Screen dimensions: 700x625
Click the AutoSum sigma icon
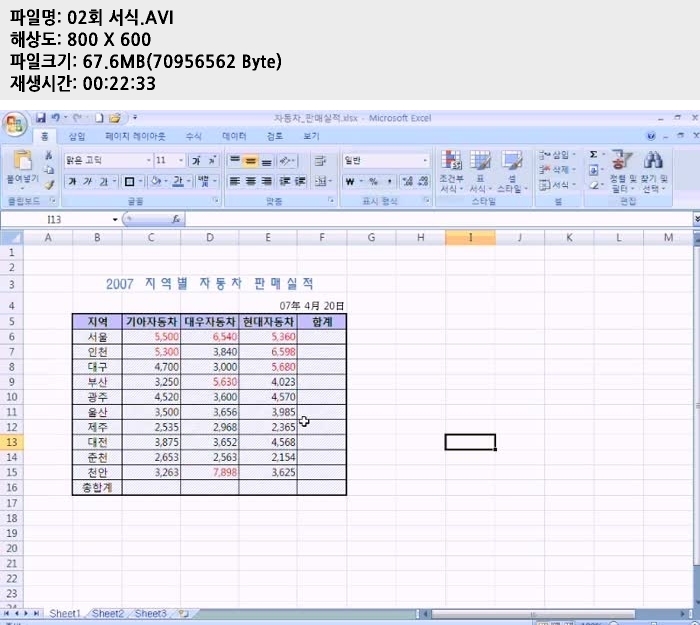(x=593, y=155)
